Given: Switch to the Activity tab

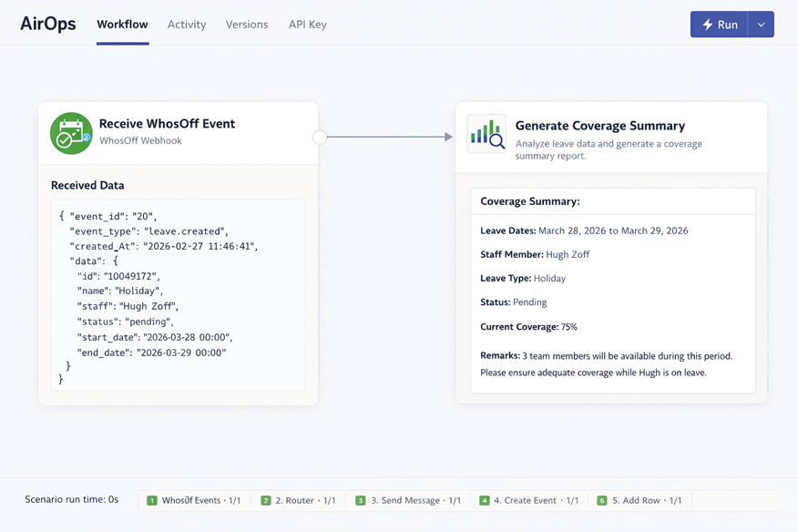Looking at the screenshot, I should coord(187,25).
